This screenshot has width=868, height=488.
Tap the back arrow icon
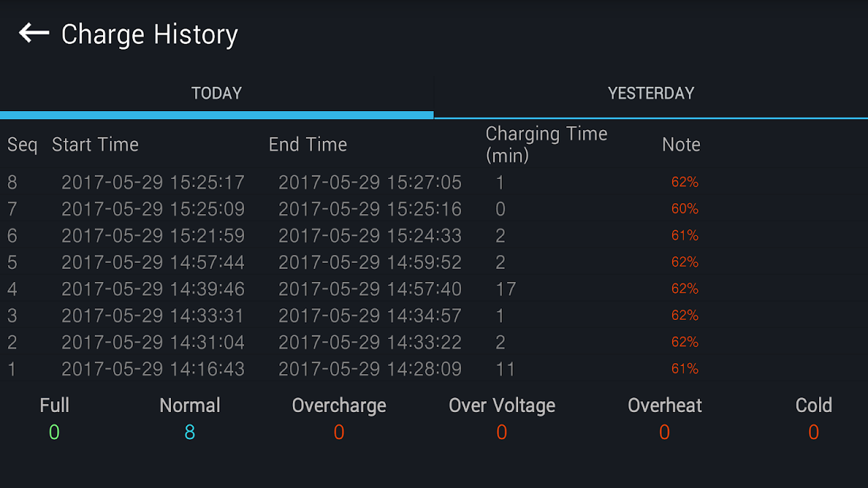tap(34, 33)
